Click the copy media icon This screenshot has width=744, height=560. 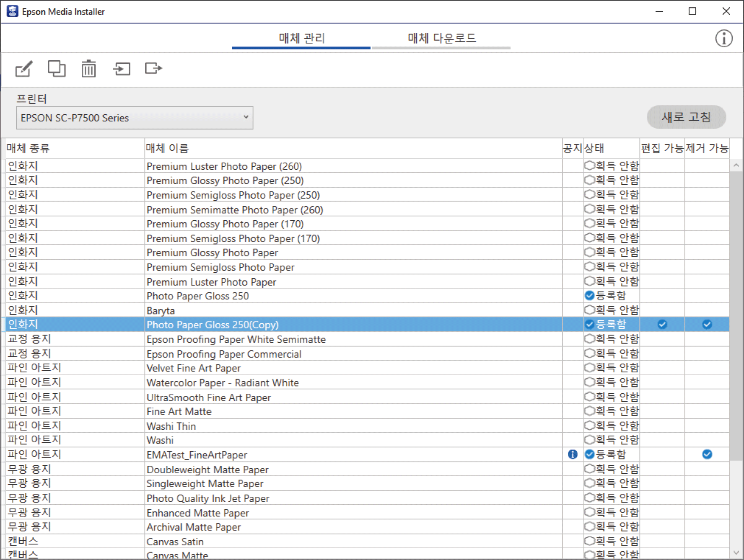(56, 69)
